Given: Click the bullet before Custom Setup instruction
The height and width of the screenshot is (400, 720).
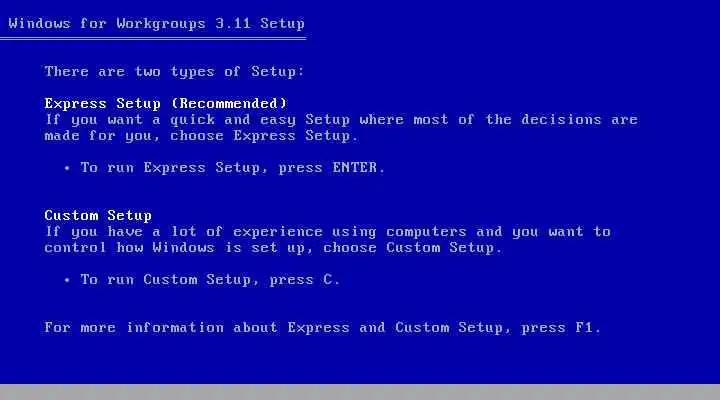Looking at the screenshot, I should pyautogui.click(x=67, y=280).
